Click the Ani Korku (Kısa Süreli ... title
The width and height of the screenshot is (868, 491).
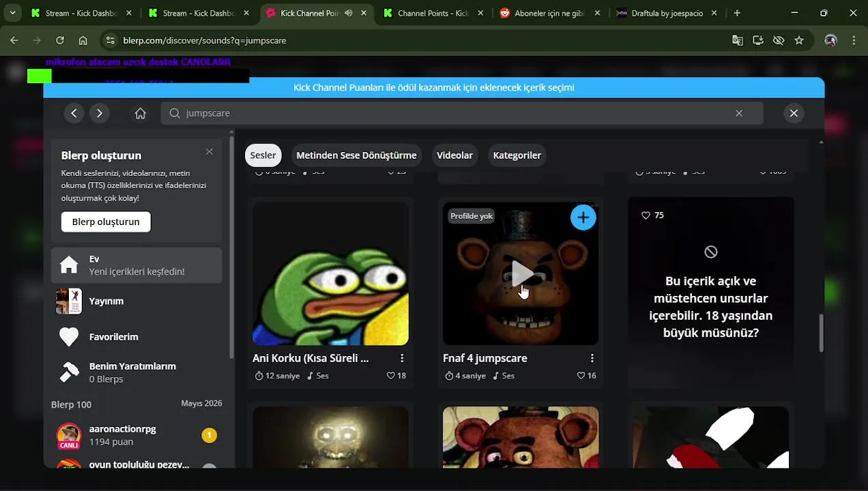click(x=310, y=358)
